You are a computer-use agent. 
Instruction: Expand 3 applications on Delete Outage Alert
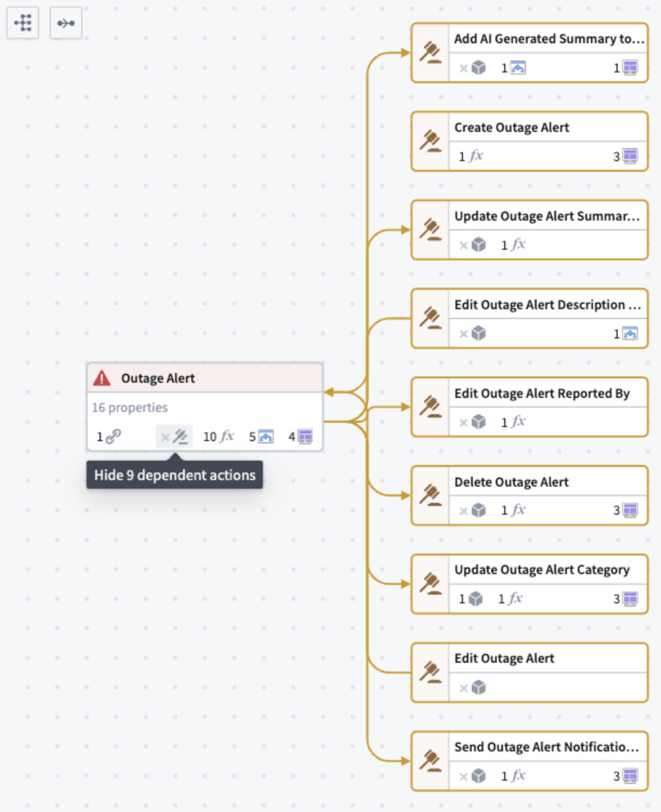(x=626, y=510)
